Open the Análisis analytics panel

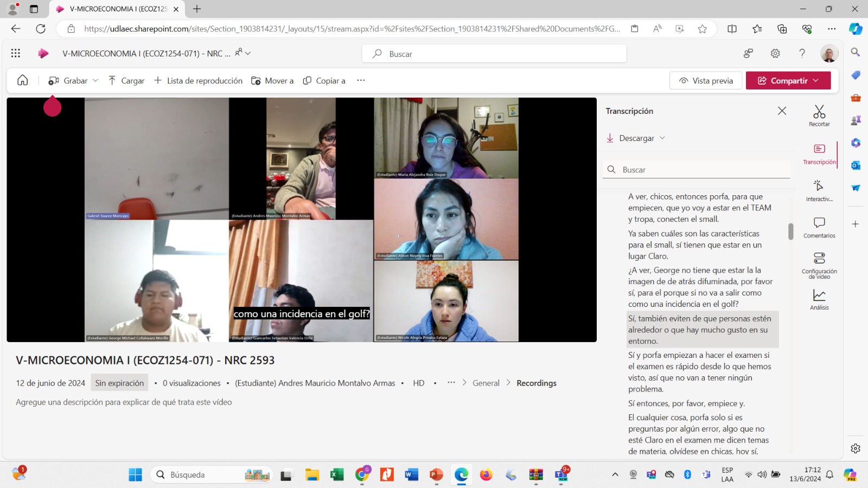pos(819,299)
